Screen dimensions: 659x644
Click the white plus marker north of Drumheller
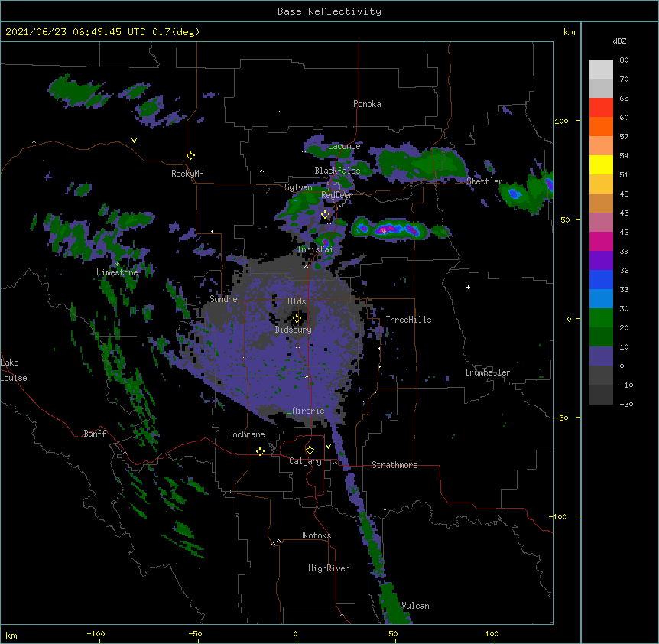pos(468,287)
